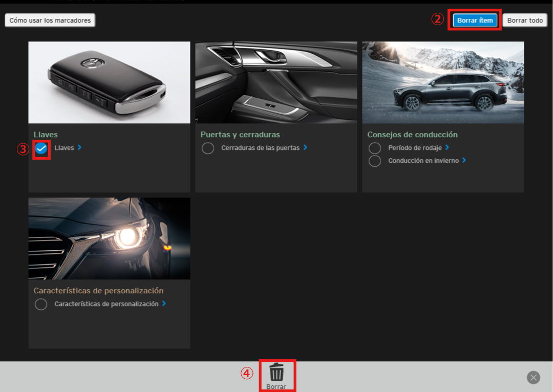The width and height of the screenshot is (553, 392).
Task: Click the headlight thumbnail image
Action: tap(109, 238)
